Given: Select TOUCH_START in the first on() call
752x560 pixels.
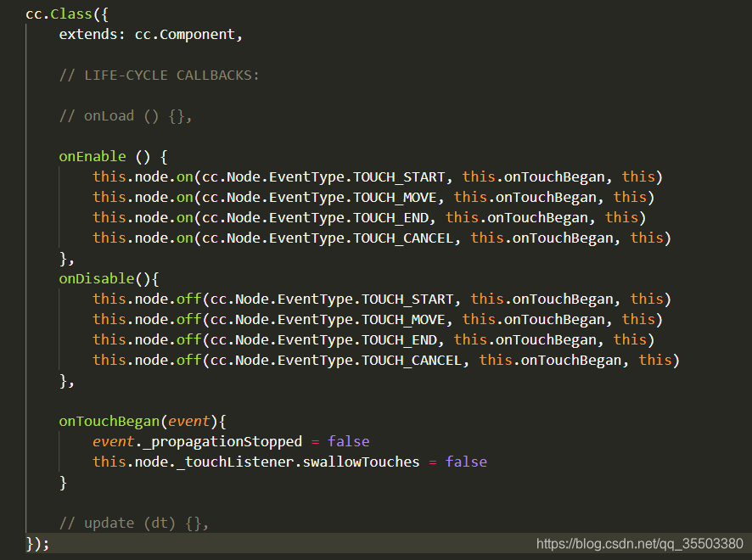Looking at the screenshot, I should point(399,176).
